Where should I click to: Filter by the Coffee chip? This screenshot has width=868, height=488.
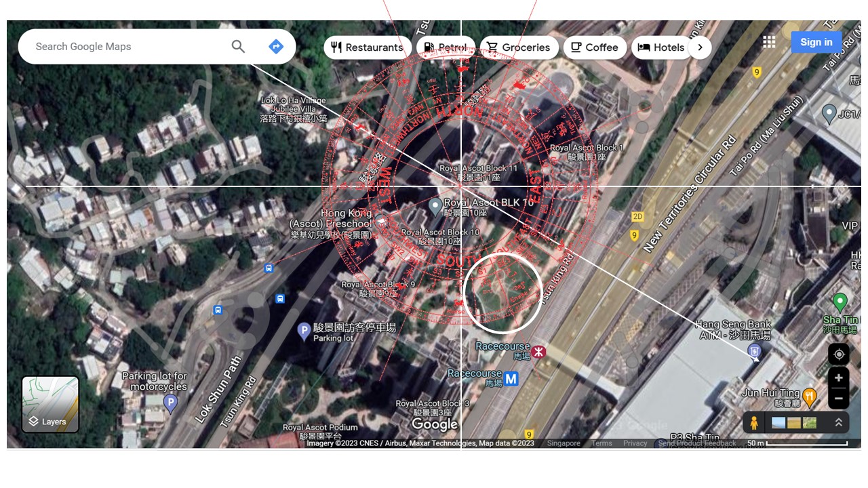coord(595,47)
